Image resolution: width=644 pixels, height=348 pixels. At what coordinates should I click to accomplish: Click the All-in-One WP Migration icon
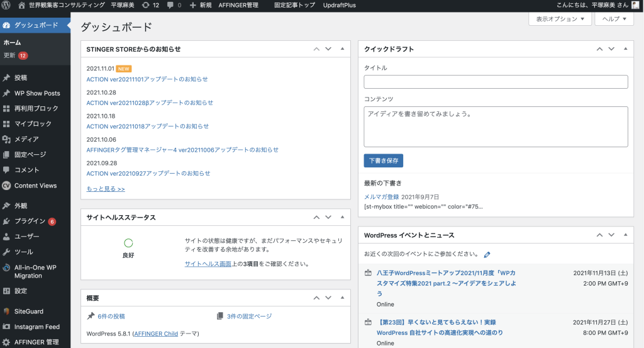pos(6,267)
